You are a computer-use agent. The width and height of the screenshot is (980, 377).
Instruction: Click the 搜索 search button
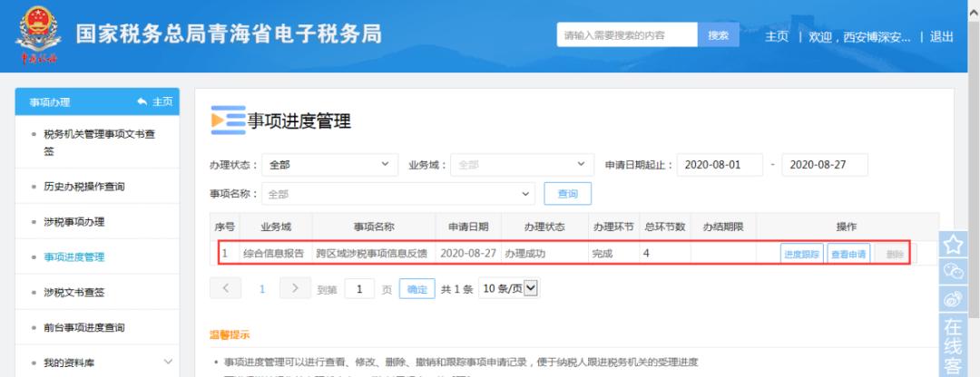pos(718,35)
